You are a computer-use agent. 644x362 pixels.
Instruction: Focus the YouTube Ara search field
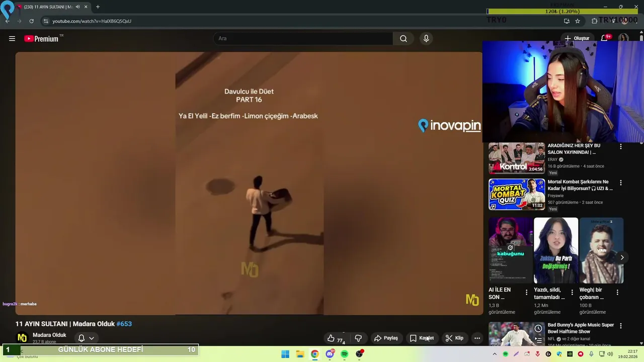303,39
